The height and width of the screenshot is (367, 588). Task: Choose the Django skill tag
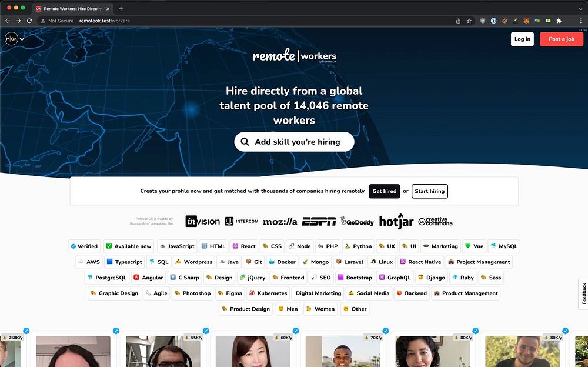click(x=431, y=278)
